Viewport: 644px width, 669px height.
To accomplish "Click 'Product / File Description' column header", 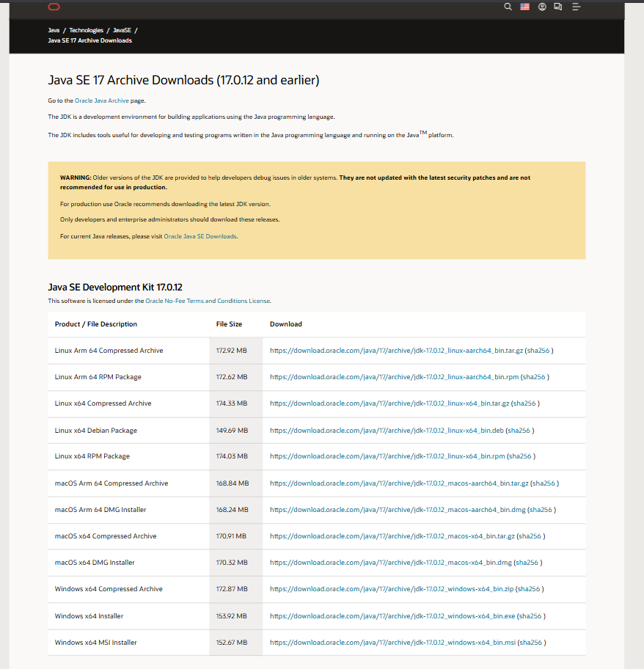I will point(96,324).
